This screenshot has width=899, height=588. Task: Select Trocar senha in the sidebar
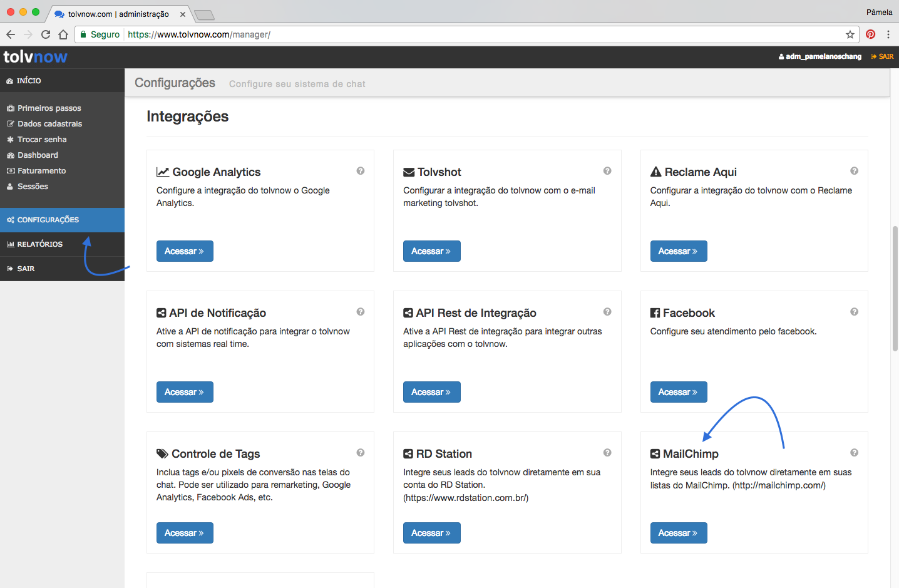[x=42, y=140]
